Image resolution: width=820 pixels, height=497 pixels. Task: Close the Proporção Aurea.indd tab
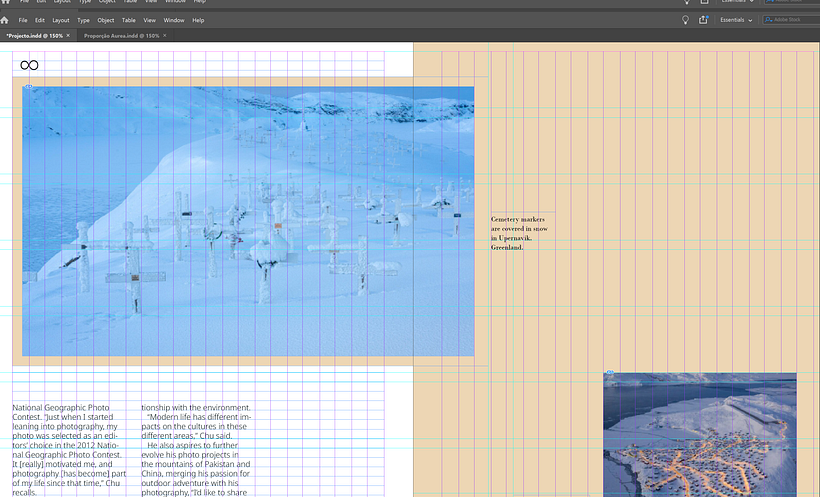coord(166,35)
